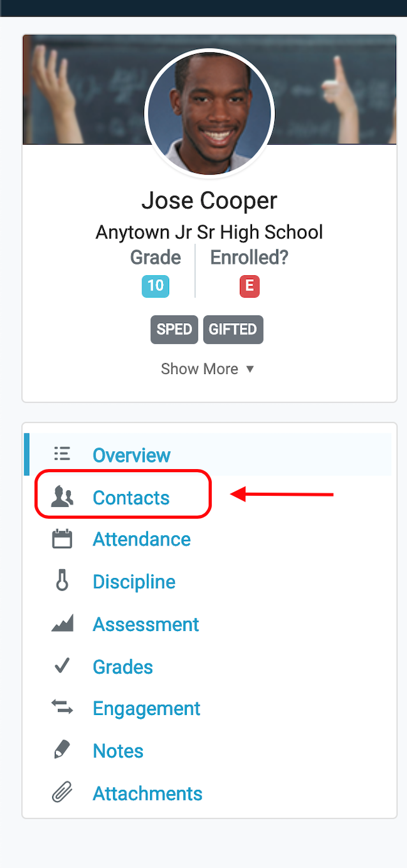Click the Assessment chart icon

pos(62,624)
